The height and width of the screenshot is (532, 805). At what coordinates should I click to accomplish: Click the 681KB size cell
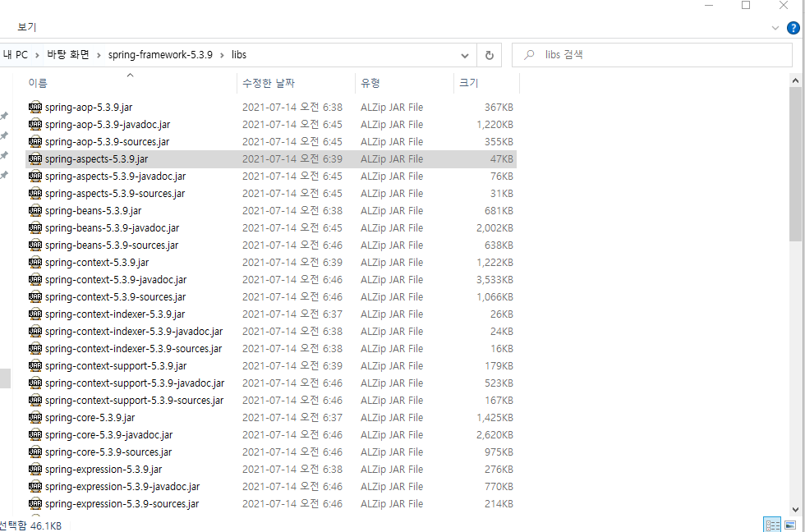click(499, 210)
